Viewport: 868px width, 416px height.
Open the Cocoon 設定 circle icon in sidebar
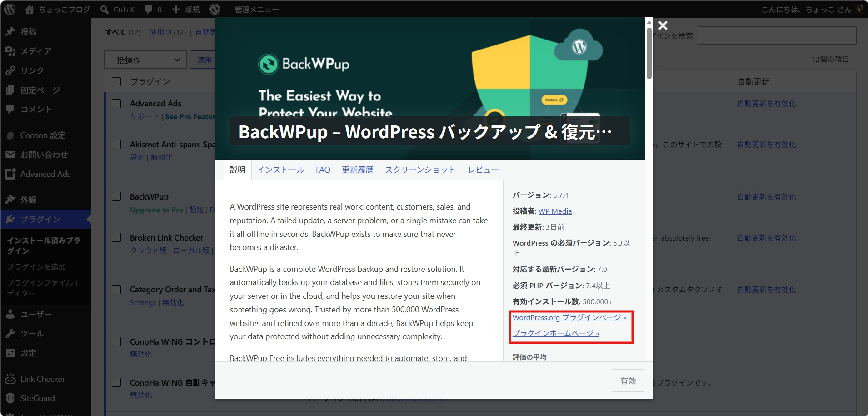click(10, 135)
